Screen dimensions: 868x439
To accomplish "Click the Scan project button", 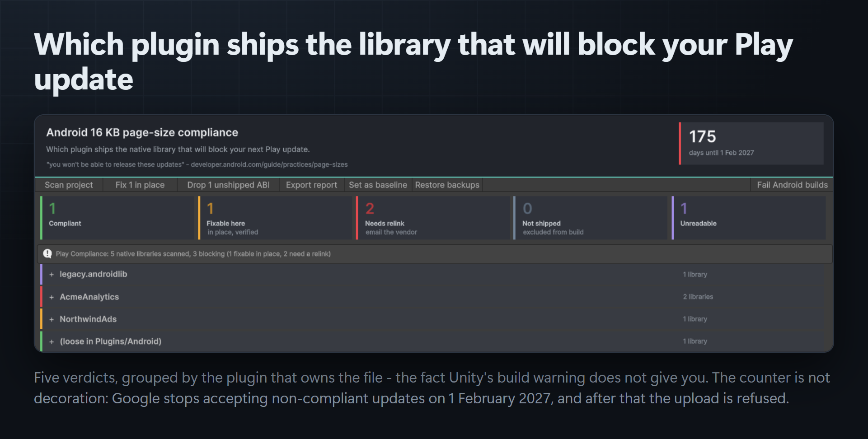I will 69,185.
